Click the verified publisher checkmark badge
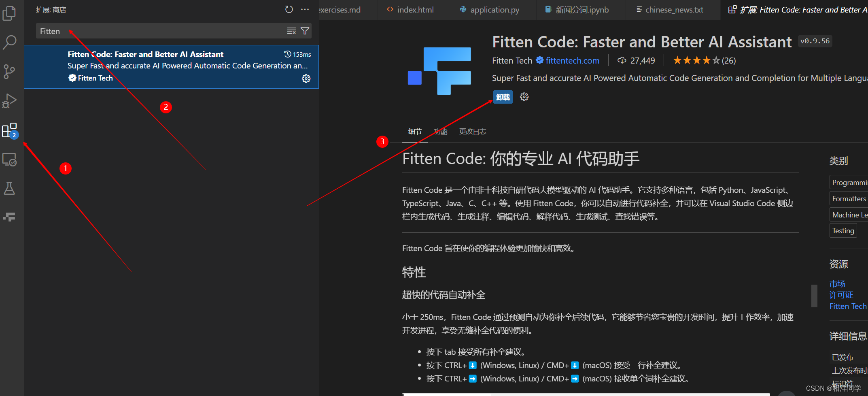868x396 pixels. pos(539,60)
